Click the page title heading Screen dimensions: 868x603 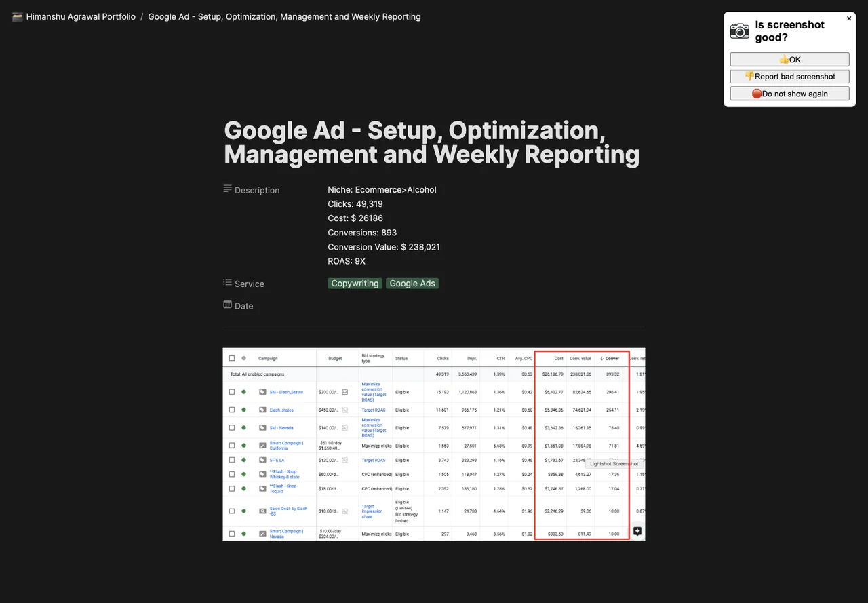(x=432, y=142)
